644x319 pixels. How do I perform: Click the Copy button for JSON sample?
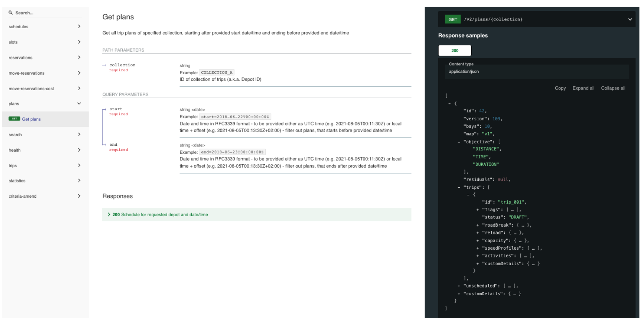coord(560,88)
